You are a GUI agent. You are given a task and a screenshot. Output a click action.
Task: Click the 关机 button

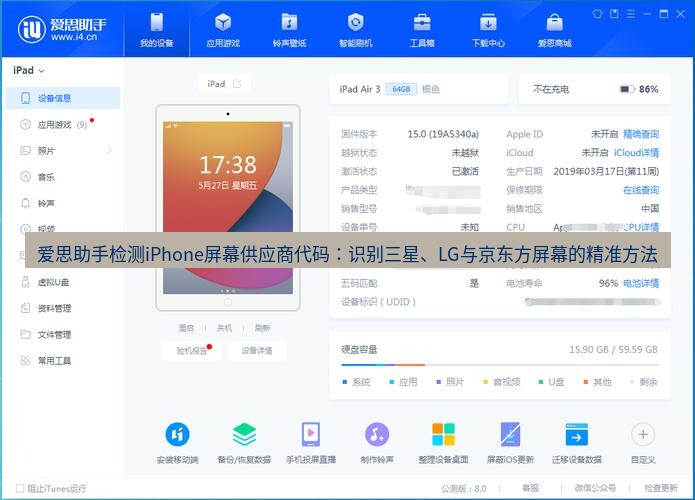224,328
